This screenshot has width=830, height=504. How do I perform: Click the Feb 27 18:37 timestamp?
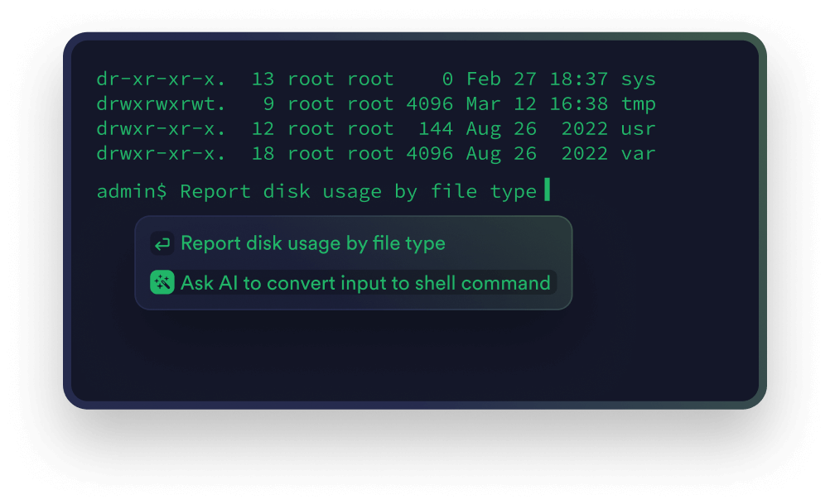click(x=537, y=79)
